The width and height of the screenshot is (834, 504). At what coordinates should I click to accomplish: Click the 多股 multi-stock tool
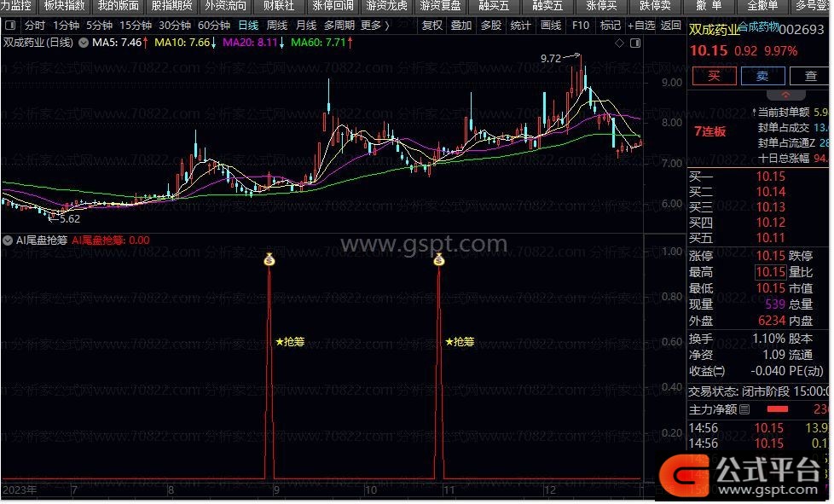(491, 26)
